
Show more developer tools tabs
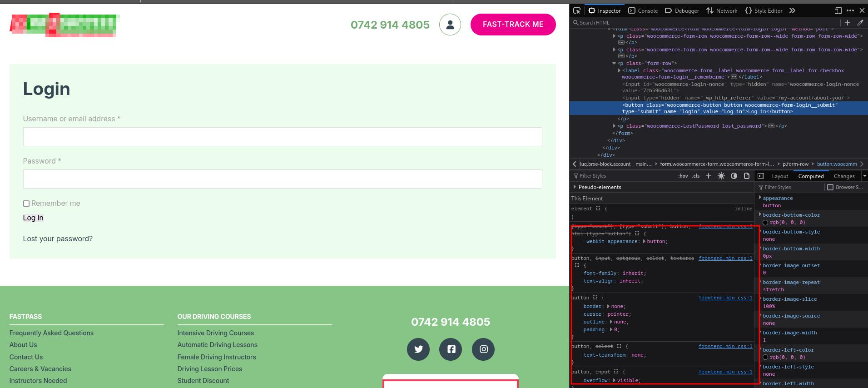pos(792,10)
